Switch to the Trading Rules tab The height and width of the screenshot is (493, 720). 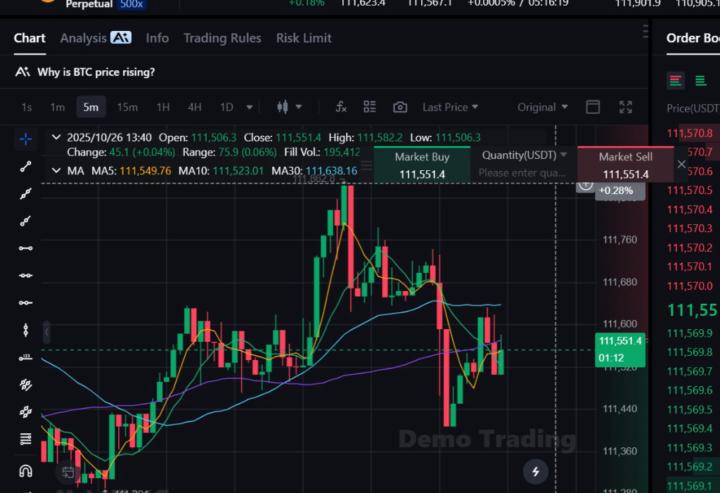222,38
